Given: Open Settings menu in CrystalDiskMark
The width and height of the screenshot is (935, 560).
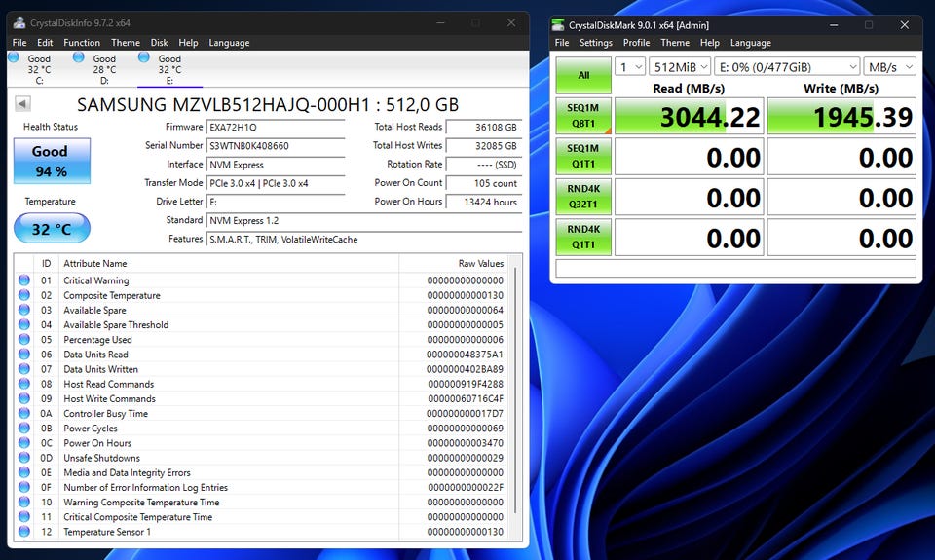Looking at the screenshot, I should 596,42.
